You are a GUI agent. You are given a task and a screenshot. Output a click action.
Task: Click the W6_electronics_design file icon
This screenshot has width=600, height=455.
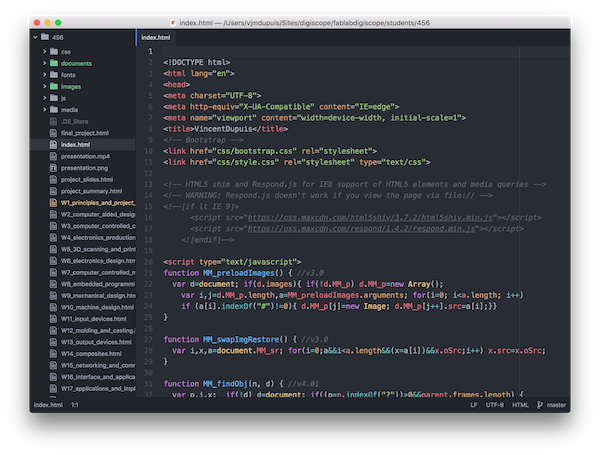pos(53,261)
